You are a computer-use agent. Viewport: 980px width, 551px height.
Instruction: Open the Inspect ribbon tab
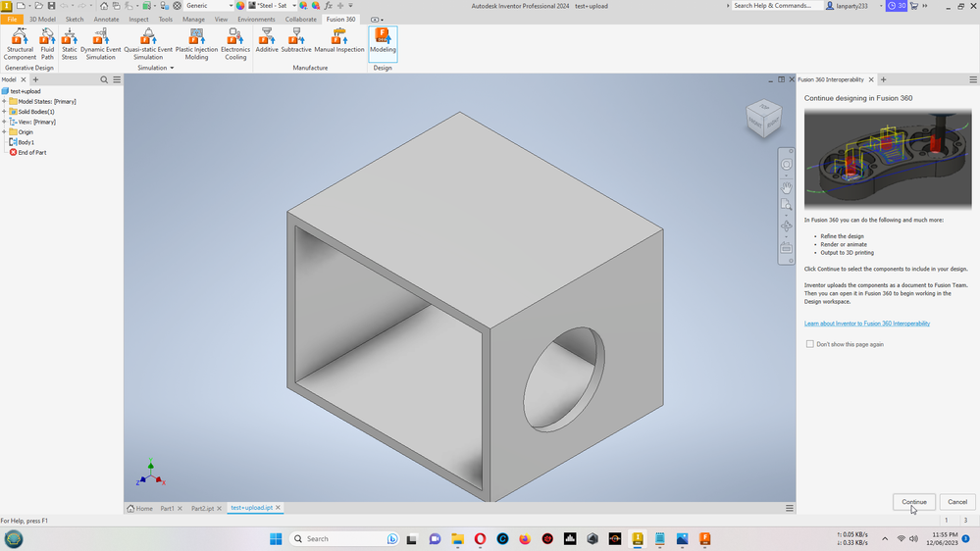(x=138, y=20)
